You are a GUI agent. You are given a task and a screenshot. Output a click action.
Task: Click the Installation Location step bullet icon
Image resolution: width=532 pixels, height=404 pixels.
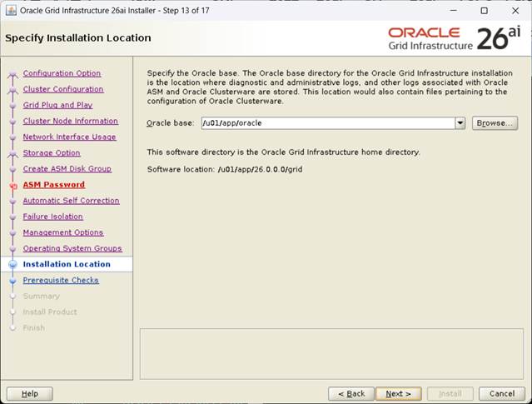pyautogui.click(x=12, y=264)
